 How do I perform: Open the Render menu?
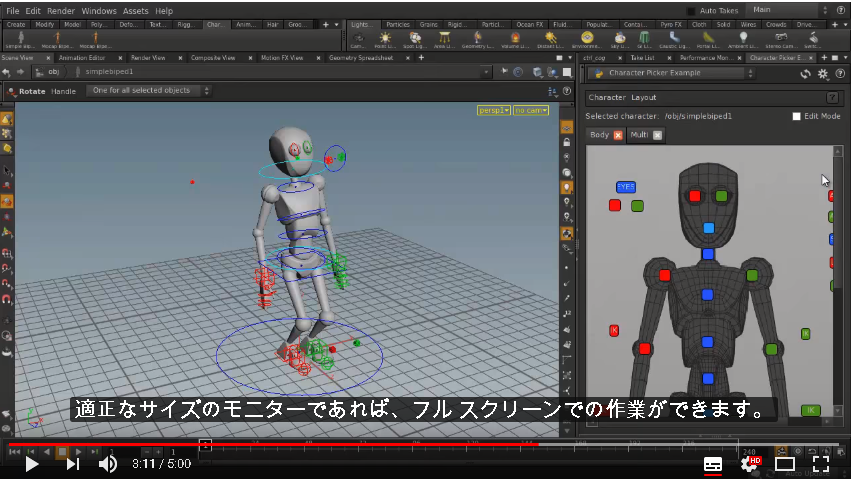tap(61, 11)
